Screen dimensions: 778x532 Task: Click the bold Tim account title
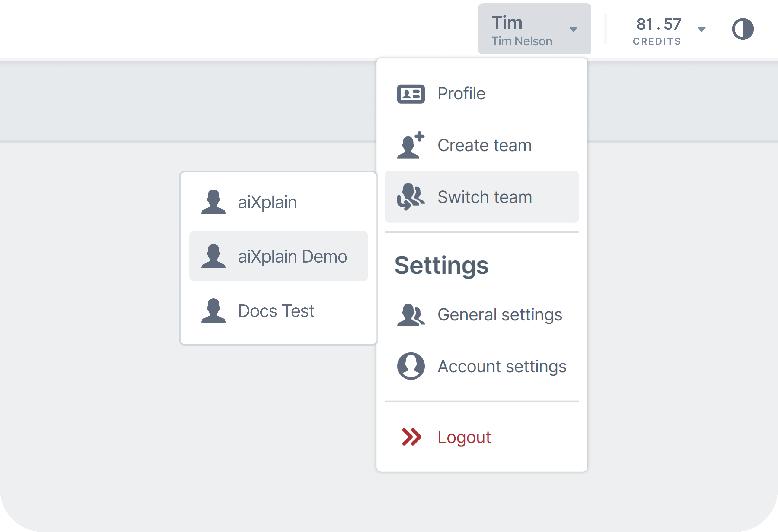(507, 23)
